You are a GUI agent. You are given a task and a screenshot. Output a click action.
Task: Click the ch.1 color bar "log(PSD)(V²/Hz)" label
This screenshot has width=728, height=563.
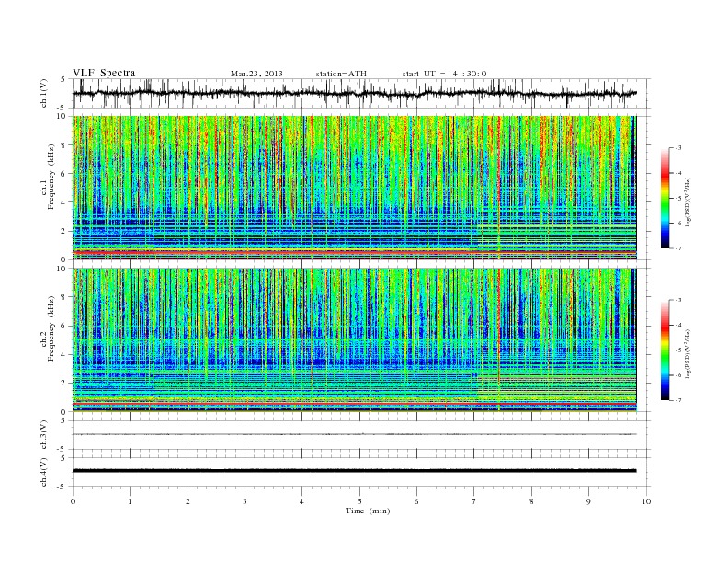click(688, 201)
